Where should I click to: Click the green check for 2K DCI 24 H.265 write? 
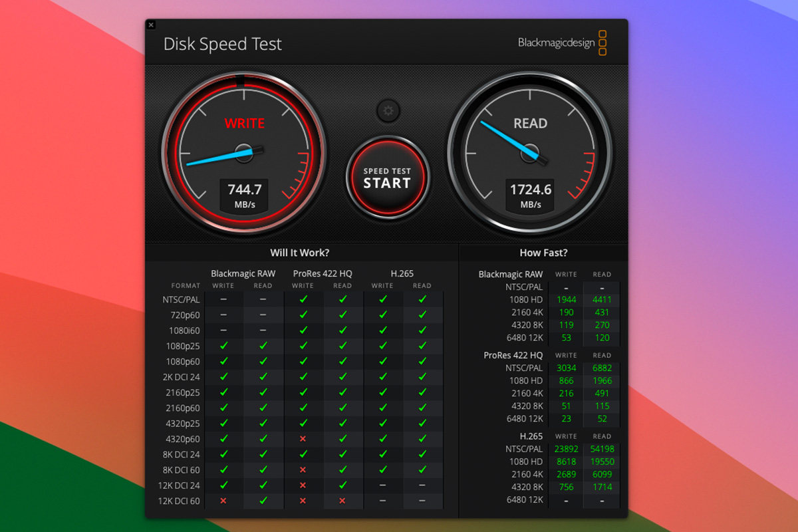[382, 376]
